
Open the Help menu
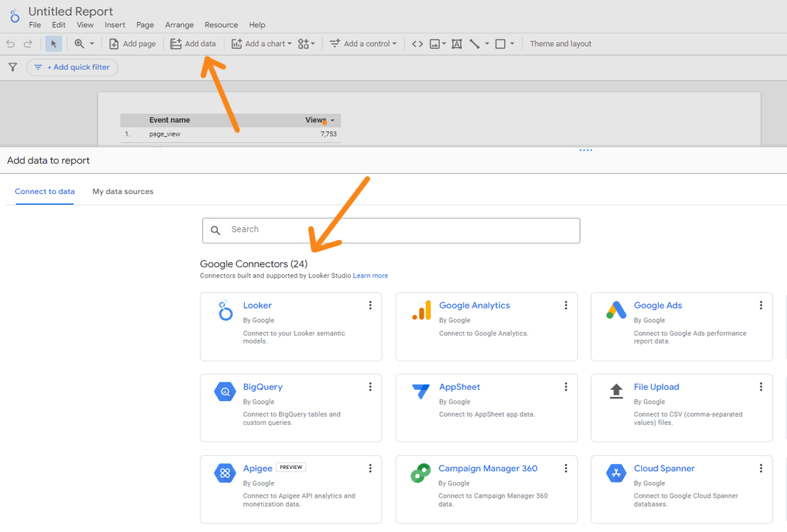pyautogui.click(x=257, y=25)
